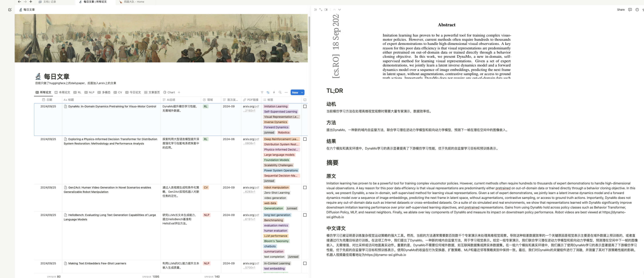Screen dimensions: 644x278
Task: Switch to the 本周论文 view tab
Action: point(62,92)
